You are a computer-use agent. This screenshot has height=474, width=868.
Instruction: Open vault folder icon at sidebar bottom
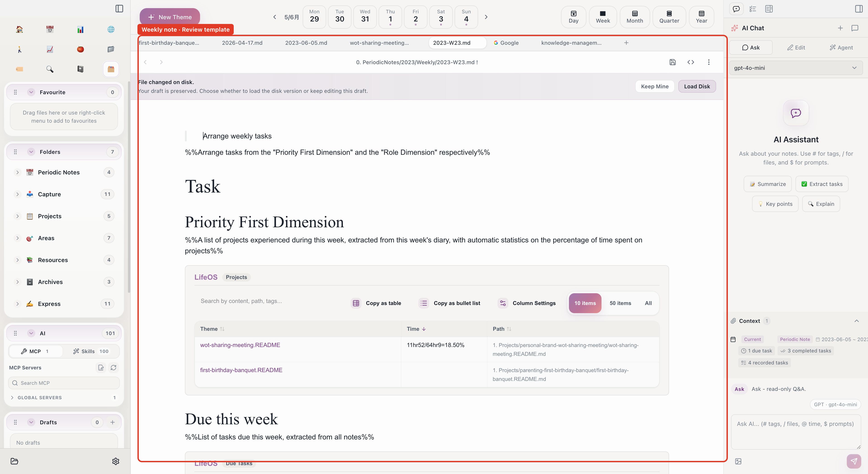pos(14,461)
